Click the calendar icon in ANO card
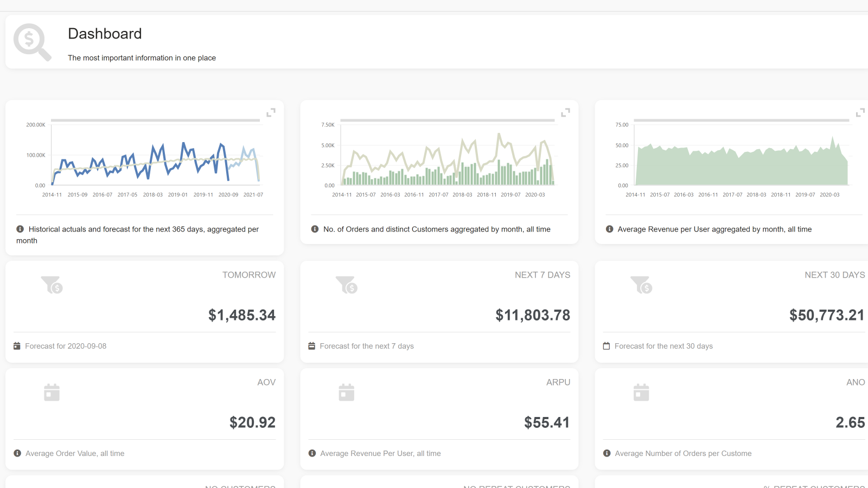Viewport: 868px width, 488px height. [641, 392]
